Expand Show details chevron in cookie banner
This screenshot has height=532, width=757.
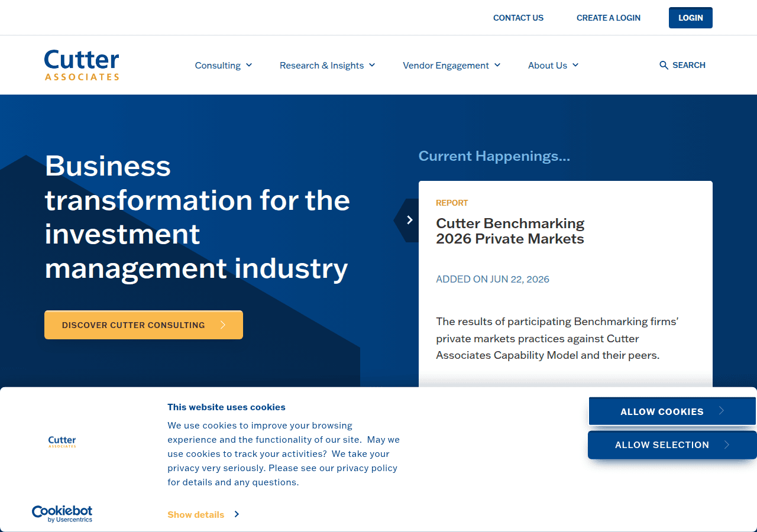point(237,514)
